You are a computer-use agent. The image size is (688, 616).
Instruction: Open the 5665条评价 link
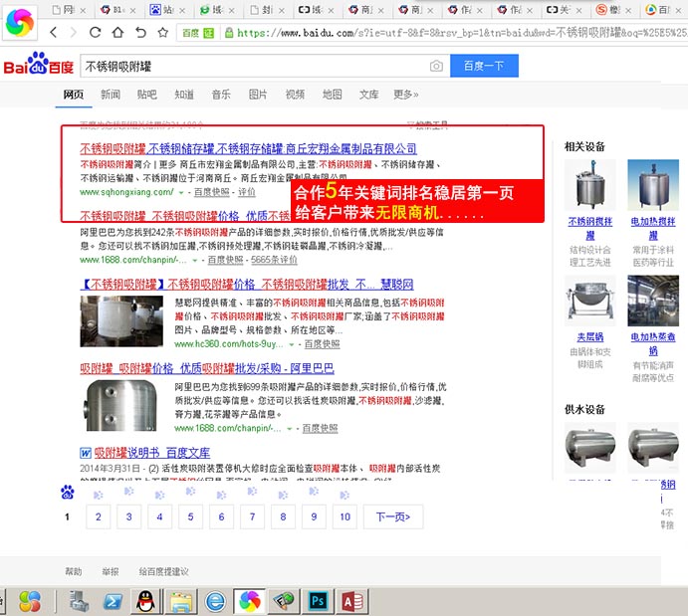coord(274,260)
